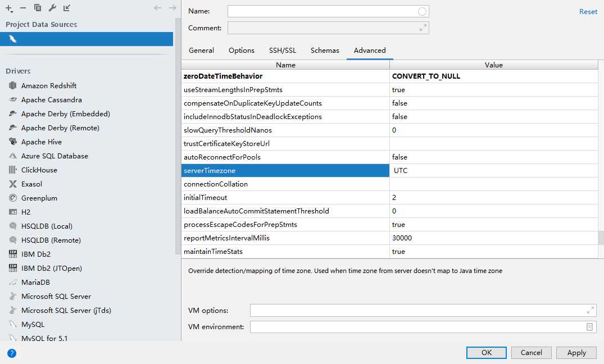
Task: Select the Apache Cassandra driver
Action: (51, 100)
